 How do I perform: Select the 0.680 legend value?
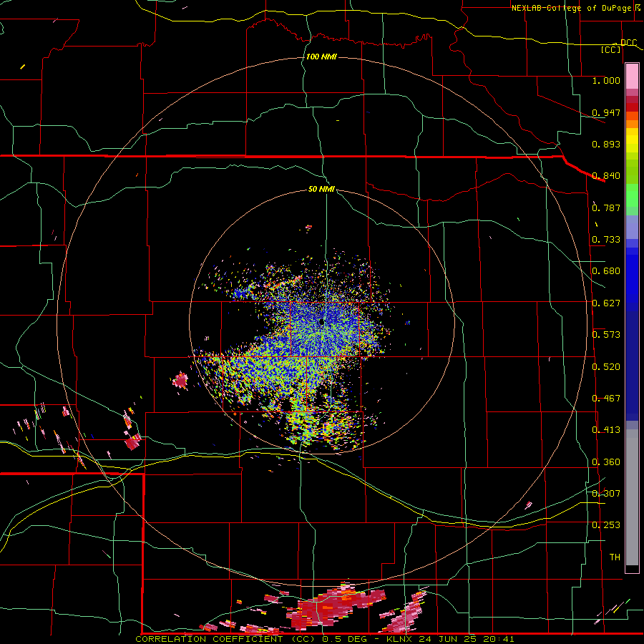pyautogui.click(x=606, y=271)
